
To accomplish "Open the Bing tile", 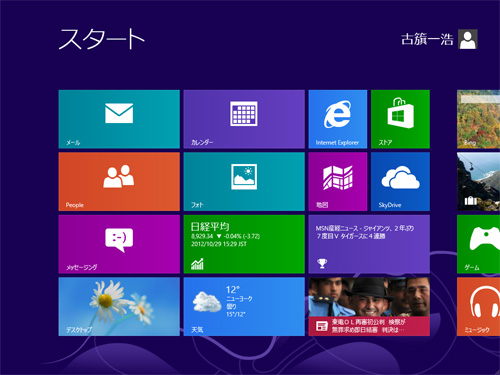I will click(x=479, y=119).
